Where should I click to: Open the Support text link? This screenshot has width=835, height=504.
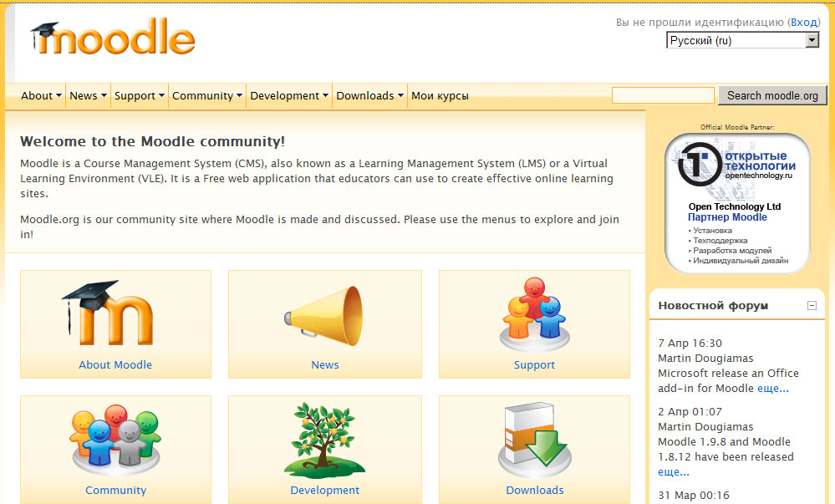534,364
